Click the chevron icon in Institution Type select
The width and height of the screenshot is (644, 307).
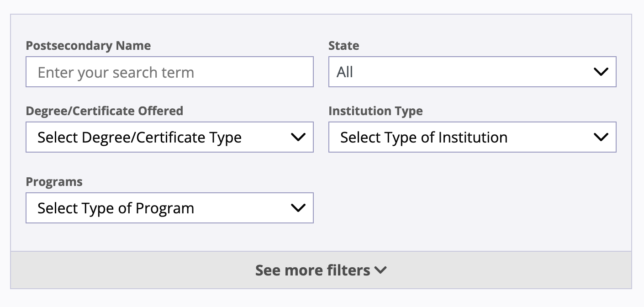tap(601, 137)
